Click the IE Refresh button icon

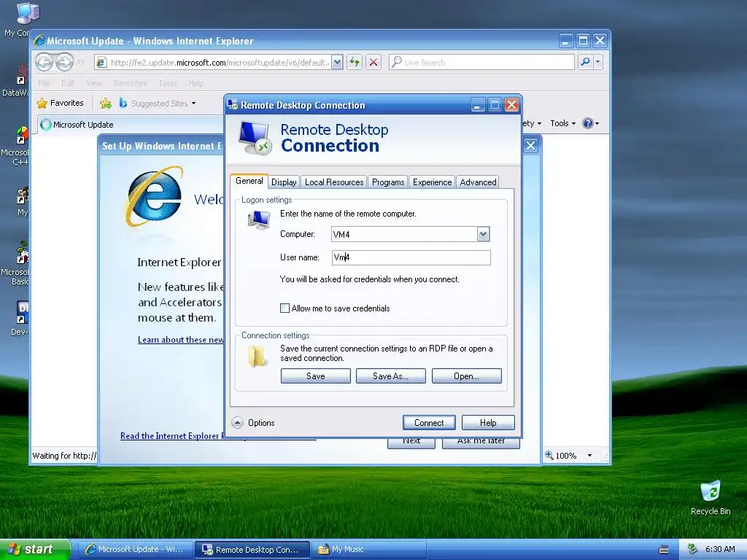pyautogui.click(x=355, y=62)
